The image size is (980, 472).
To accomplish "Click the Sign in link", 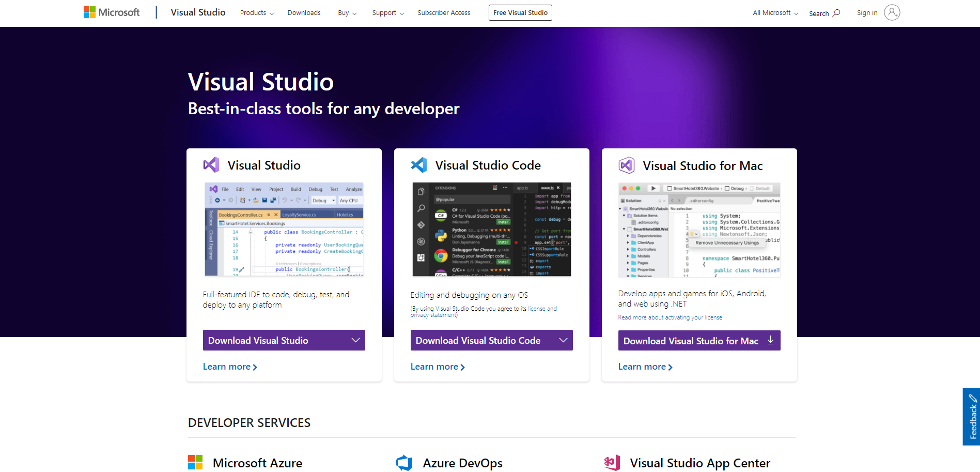I will click(x=867, y=13).
